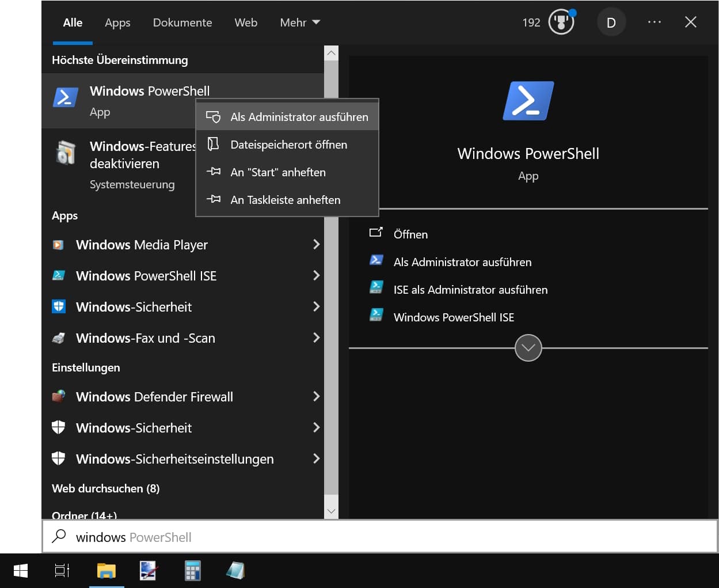This screenshot has width=719, height=588.
Task: Click the Windows-Features Control Panel icon
Action: click(66, 153)
